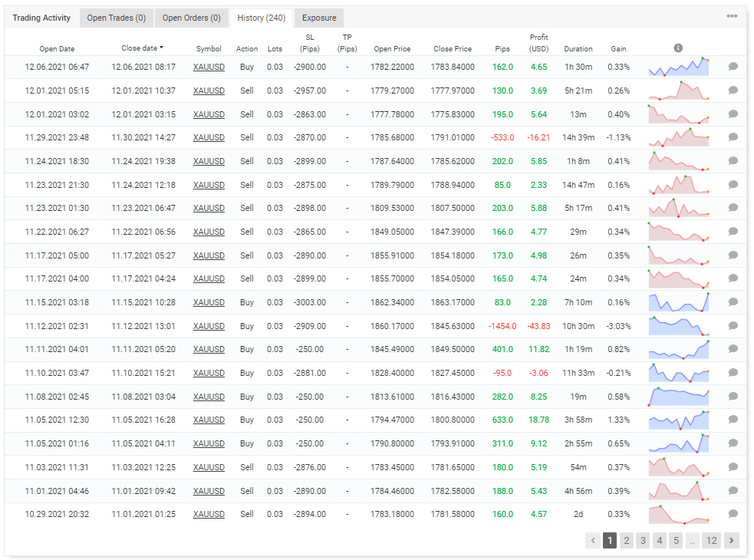
Task: Click comment bubble on the bottom 10.29.2021 row
Action: pyautogui.click(x=732, y=514)
